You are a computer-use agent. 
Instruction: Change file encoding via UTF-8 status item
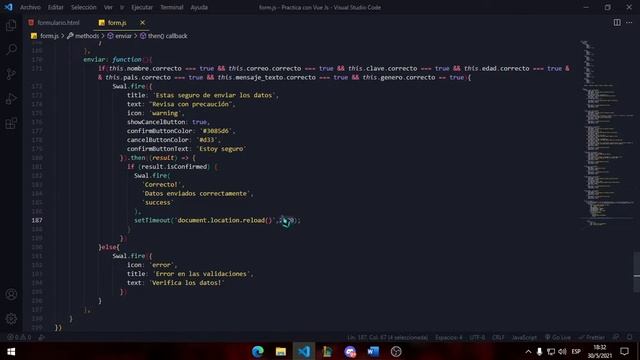click(477, 338)
